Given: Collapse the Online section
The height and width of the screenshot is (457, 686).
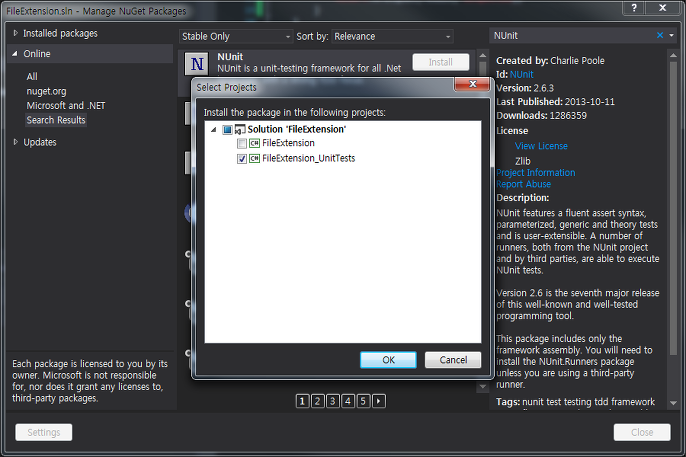Looking at the screenshot, I should (x=15, y=54).
